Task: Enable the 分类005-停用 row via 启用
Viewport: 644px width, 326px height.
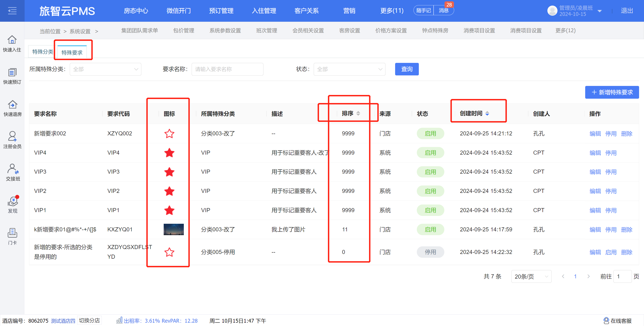Action: coord(611,252)
